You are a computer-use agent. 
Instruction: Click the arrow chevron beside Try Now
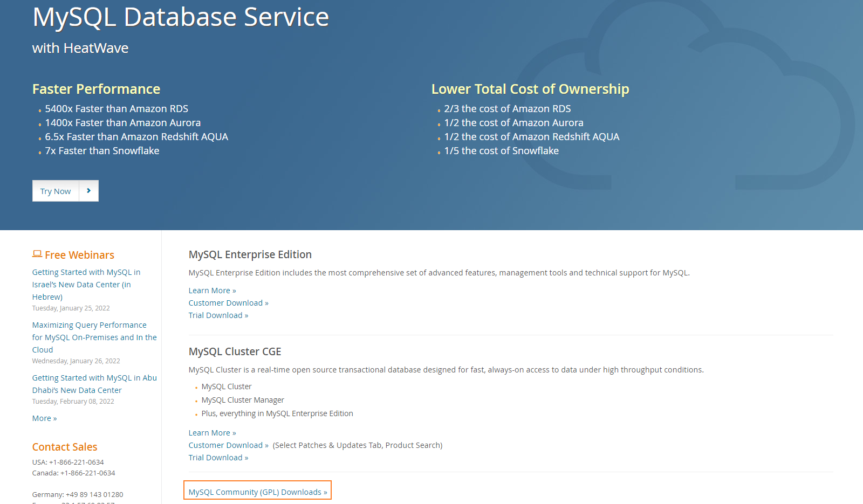tap(89, 191)
